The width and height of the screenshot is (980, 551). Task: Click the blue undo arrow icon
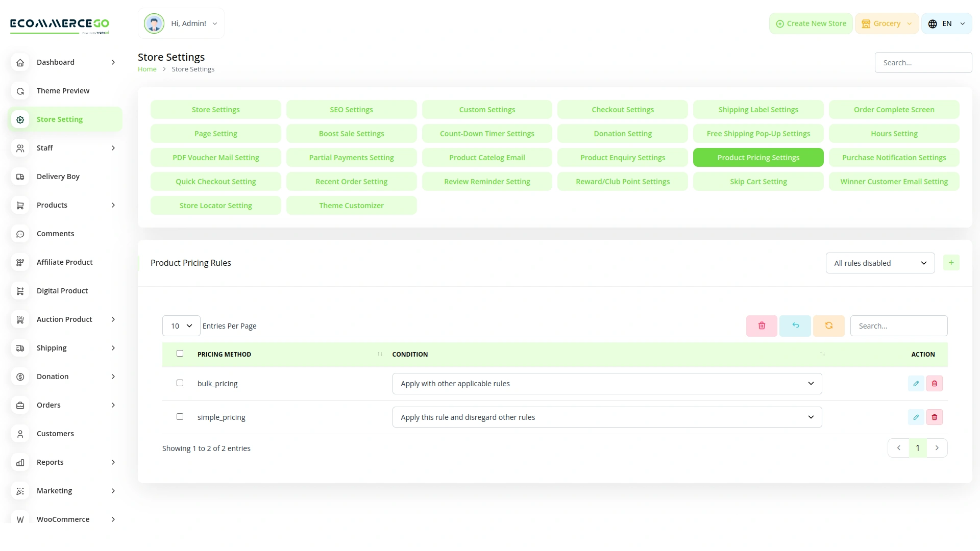point(795,325)
